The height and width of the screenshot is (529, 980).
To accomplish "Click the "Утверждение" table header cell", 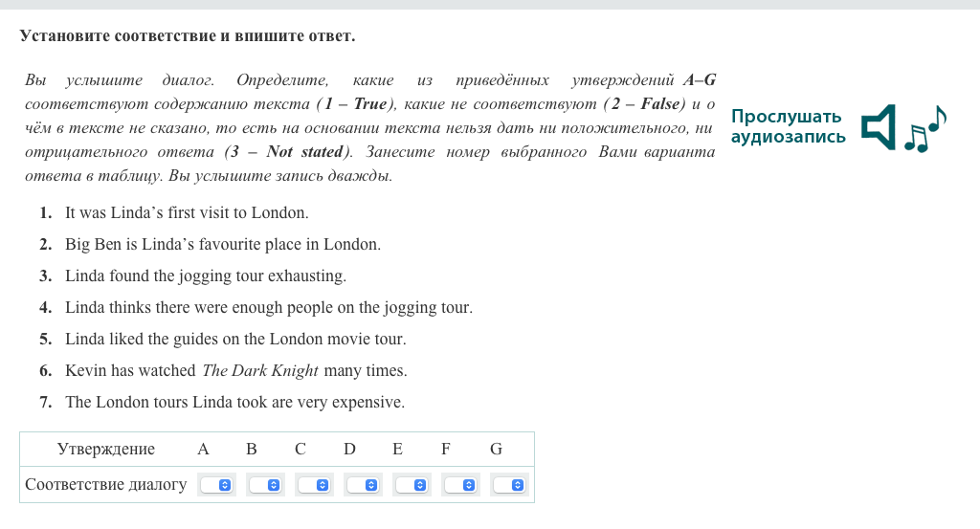I will pyautogui.click(x=106, y=449).
